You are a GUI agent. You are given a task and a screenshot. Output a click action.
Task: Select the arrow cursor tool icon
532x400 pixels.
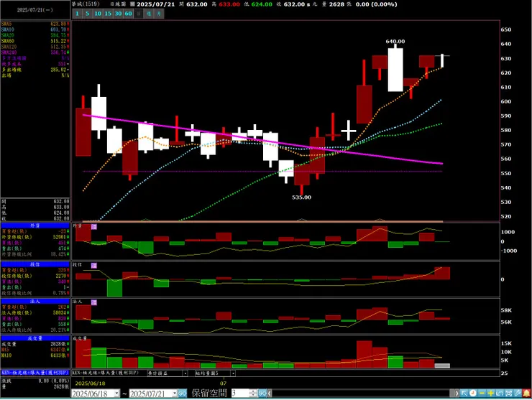tap(464, 394)
